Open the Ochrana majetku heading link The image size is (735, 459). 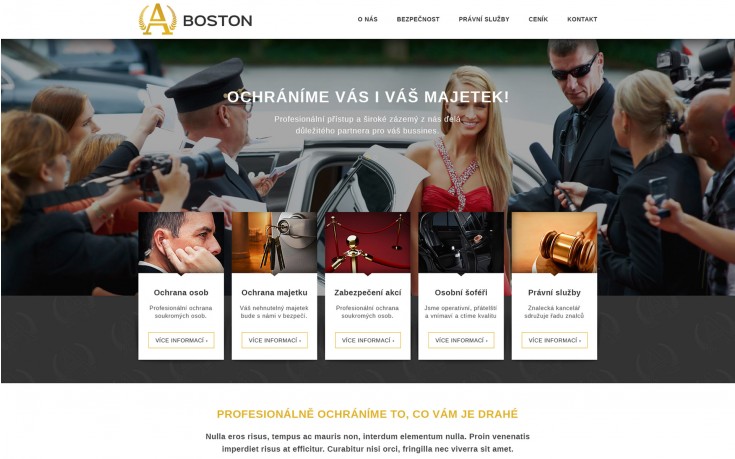tap(274, 293)
